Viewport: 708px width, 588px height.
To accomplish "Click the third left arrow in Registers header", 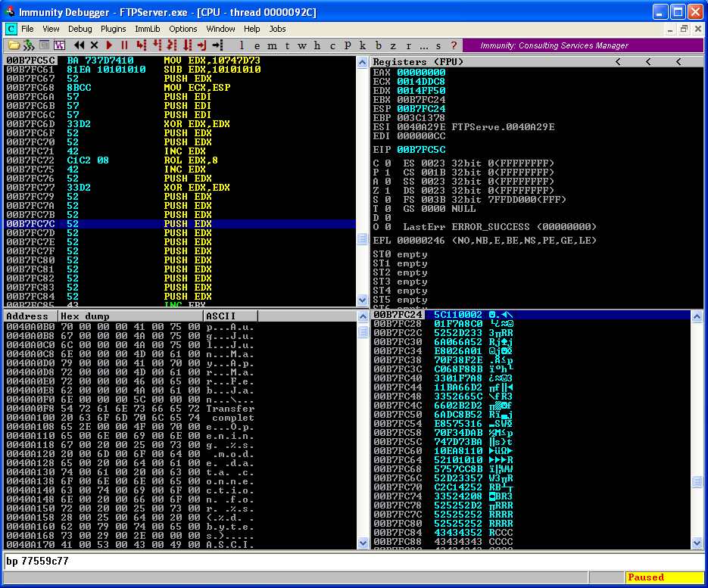I will coord(678,62).
